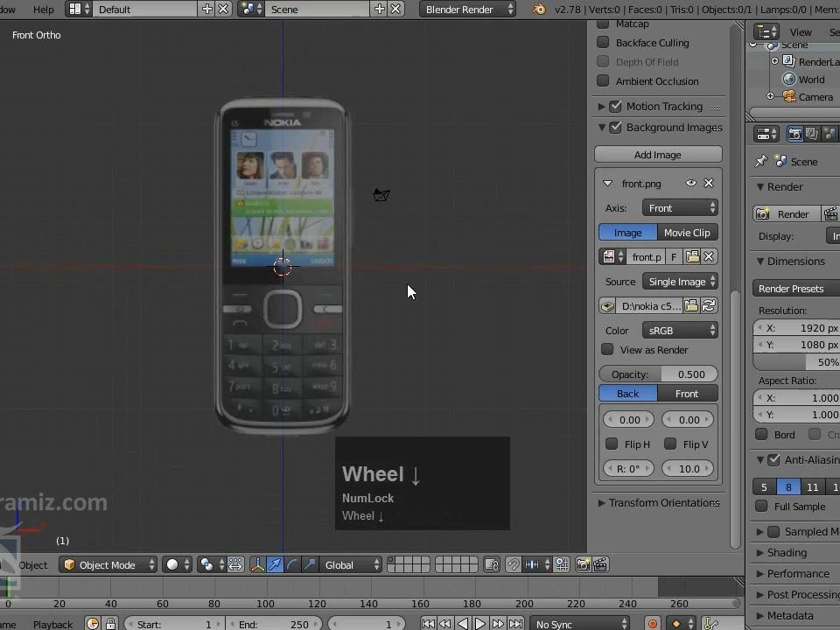Open the pivot point selector

(210, 564)
